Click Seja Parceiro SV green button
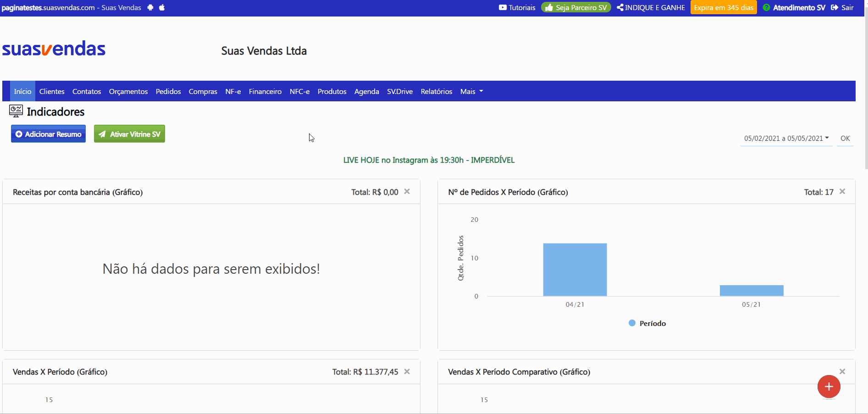 (576, 7)
